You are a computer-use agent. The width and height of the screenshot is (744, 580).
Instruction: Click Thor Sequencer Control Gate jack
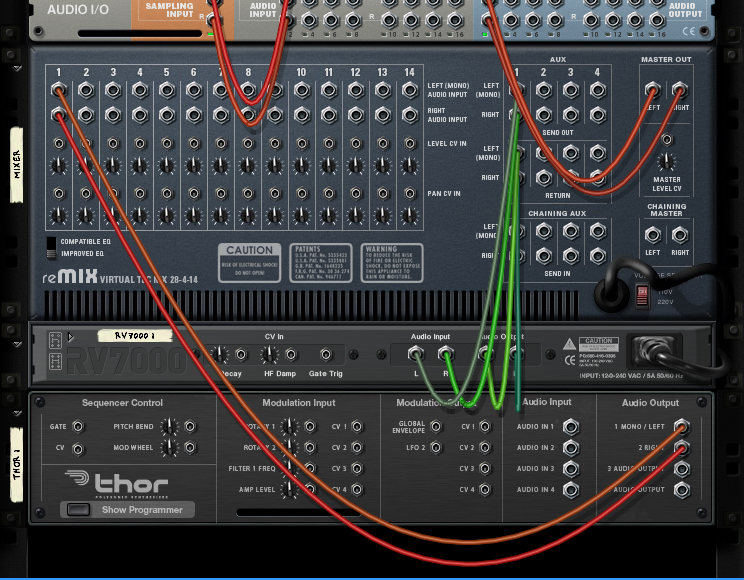point(78,426)
